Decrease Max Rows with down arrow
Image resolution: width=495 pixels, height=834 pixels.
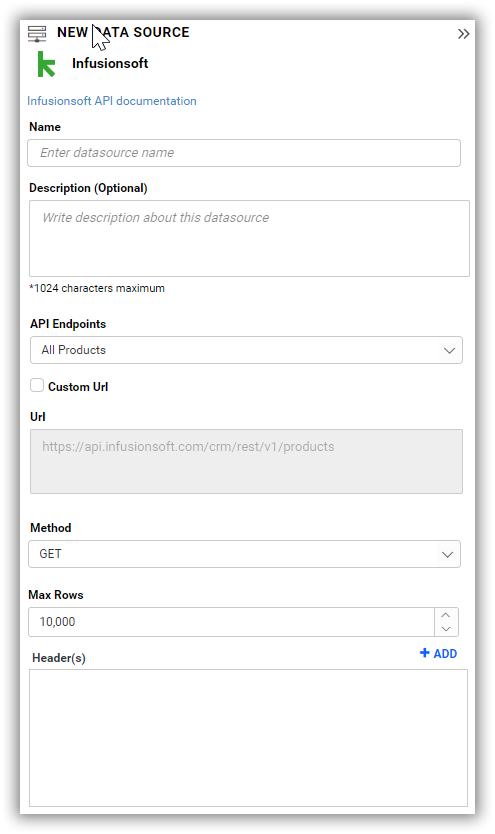tap(446, 629)
